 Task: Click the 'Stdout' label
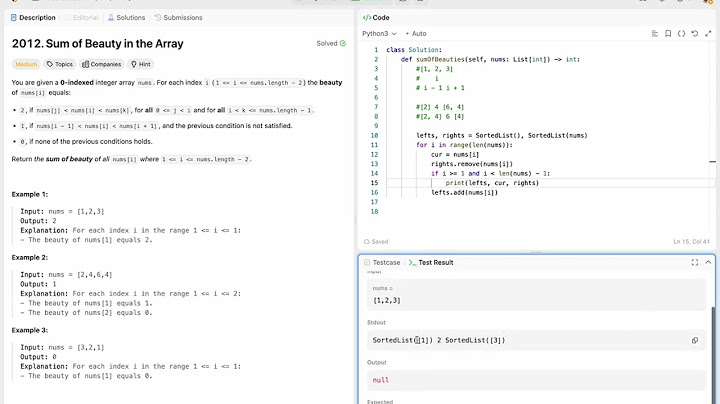click(x=376, y=322)
